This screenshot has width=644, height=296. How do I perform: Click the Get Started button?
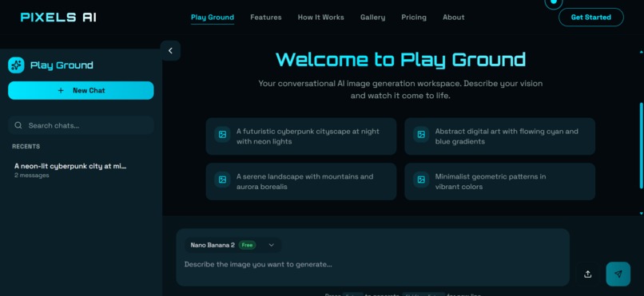point(591,18)
